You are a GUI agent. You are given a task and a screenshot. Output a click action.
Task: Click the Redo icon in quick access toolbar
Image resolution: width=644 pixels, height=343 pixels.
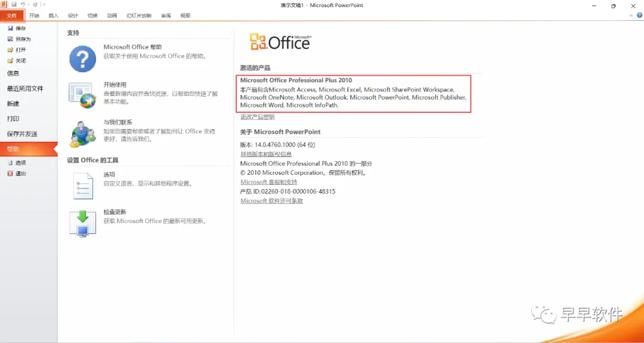point(35,5)
